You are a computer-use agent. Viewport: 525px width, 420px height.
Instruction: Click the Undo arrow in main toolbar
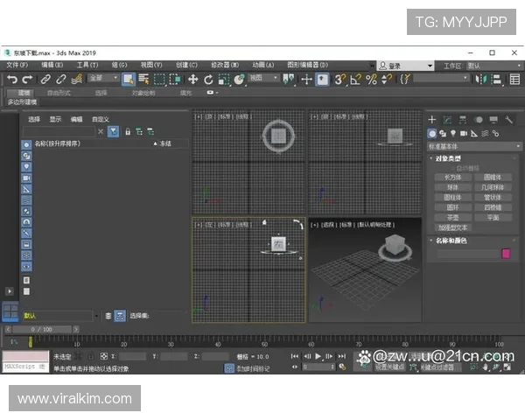tap(11, 79)
